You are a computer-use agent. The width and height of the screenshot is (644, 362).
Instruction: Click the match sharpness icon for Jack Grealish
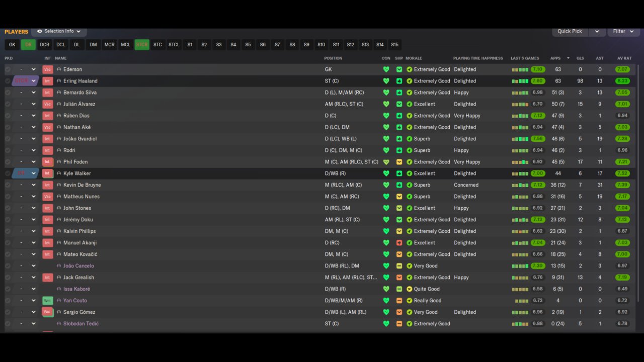click(x=399, y=278)
